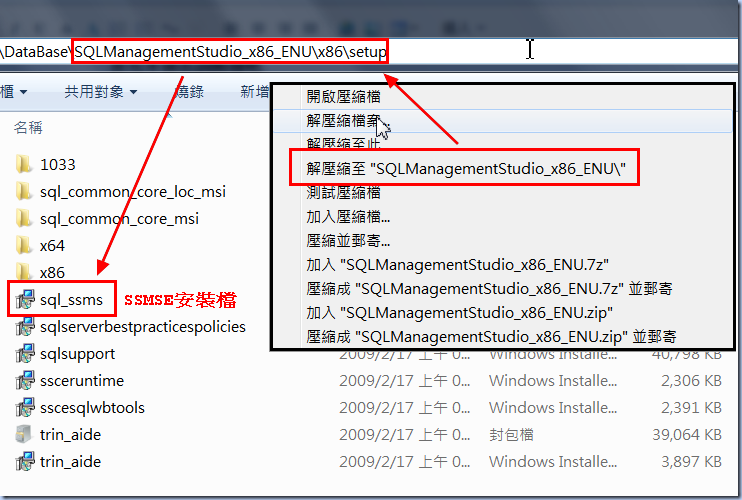Click 封包檔 type cell
The image size is (742, 500).
point(511,434)
